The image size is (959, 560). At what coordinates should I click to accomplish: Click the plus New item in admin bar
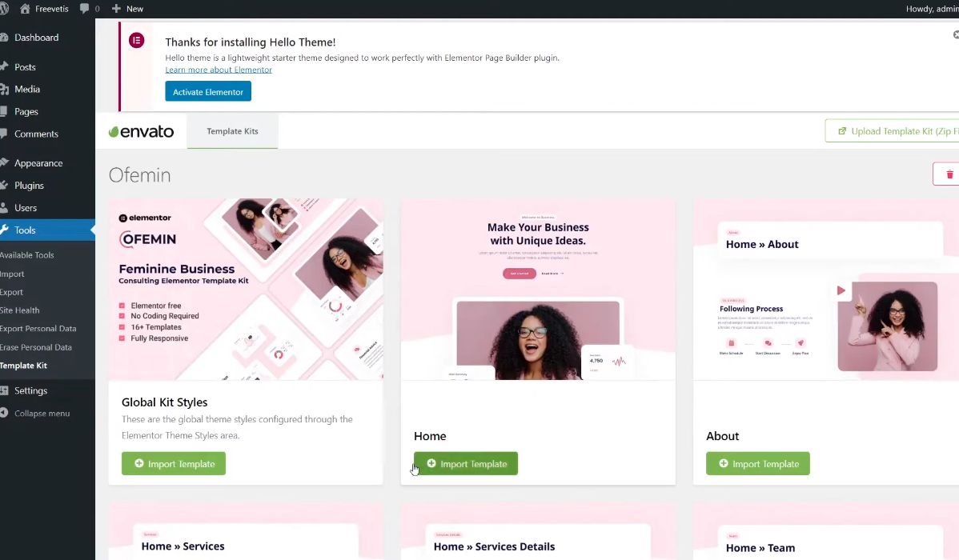pos(127,9)
